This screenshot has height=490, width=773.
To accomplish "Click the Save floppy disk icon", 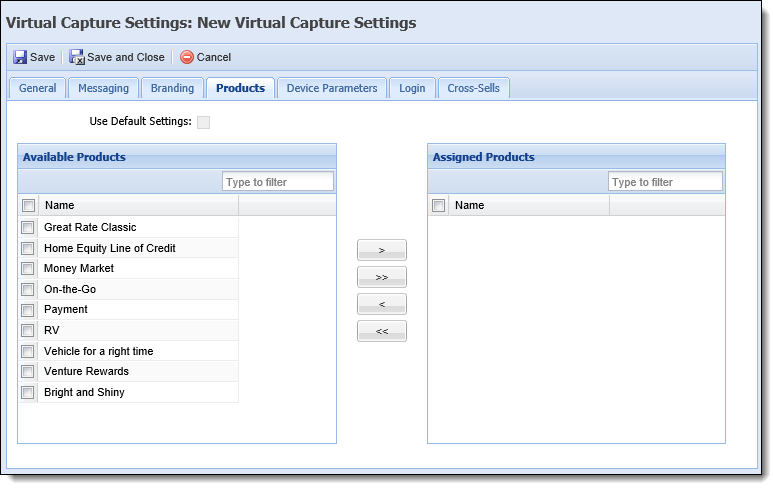I will click(20, 57).
